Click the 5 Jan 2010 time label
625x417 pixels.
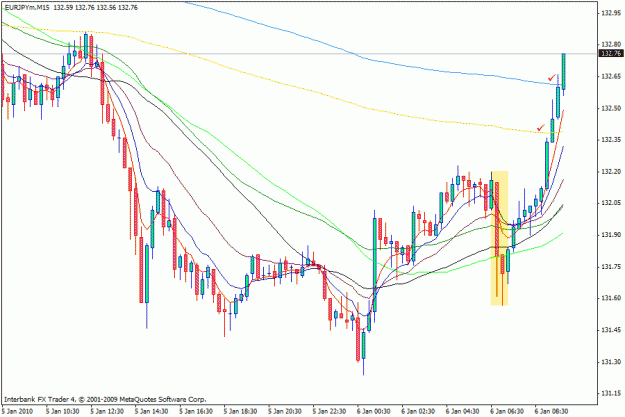pos(17,411)
